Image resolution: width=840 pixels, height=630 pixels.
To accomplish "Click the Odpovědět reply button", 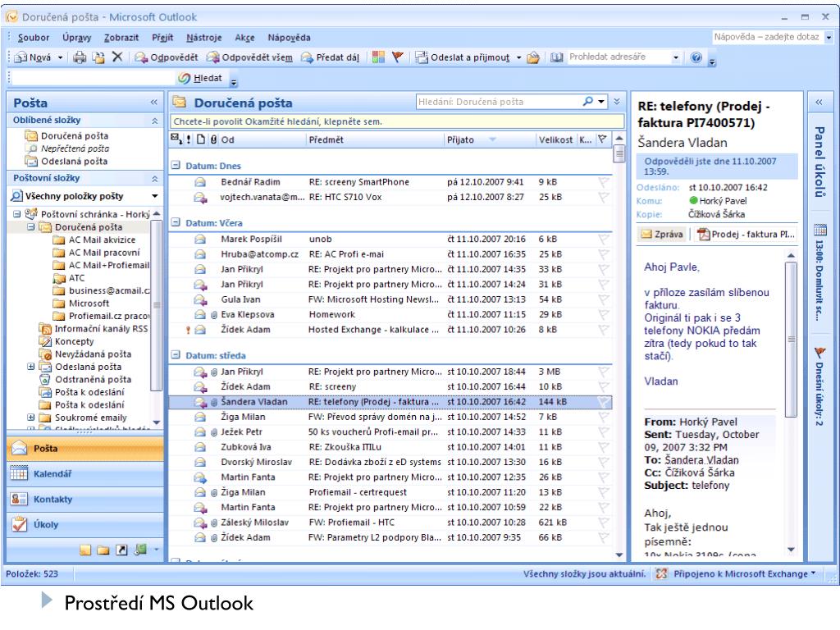I will click(x=166, y=57).
